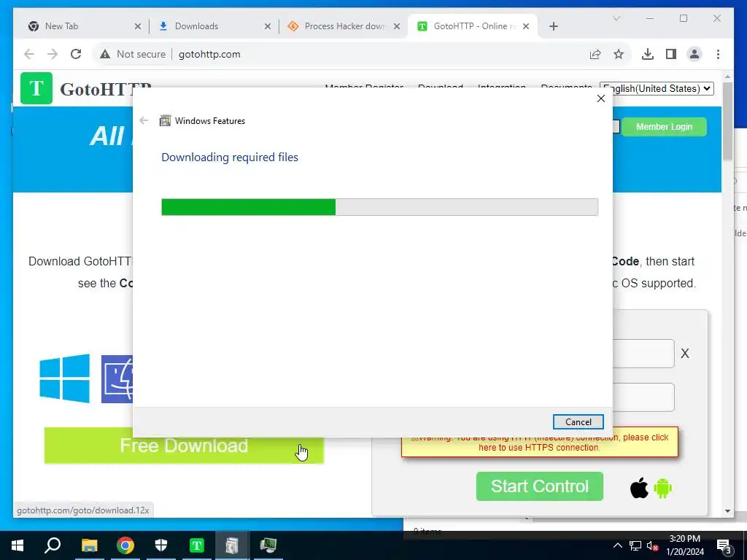This screenshot has width=747, height=560.
Task: Click scrollbar down arrow on the page
Action: (727, 510)
